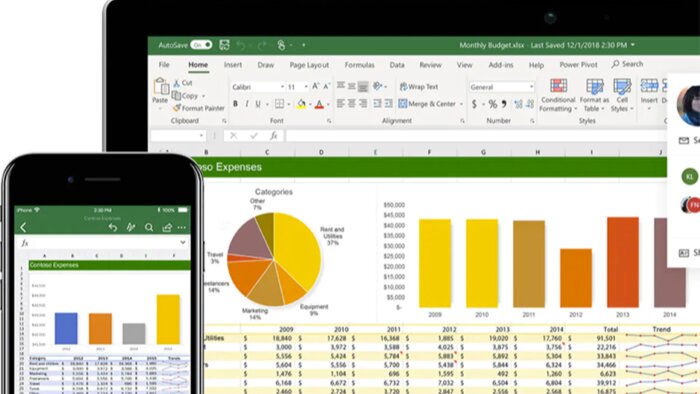700x394 pixels.
Task: Toggle the AutoSave switch
Action: [x=201, y=45]
